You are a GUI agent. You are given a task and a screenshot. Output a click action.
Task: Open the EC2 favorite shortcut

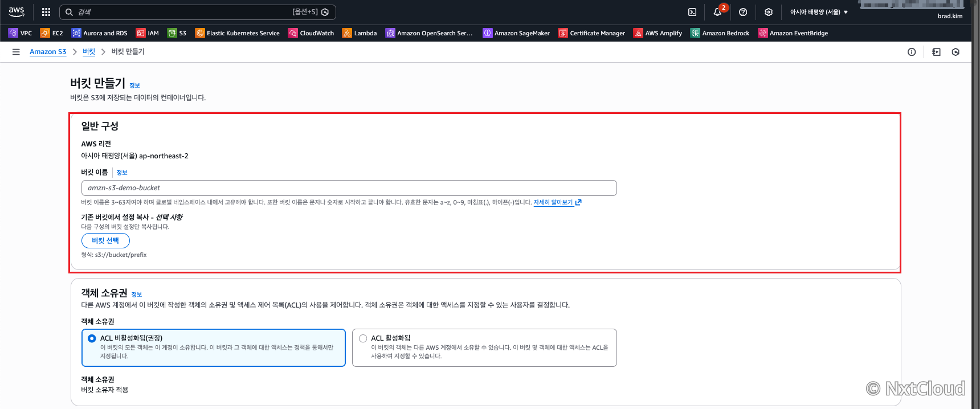click(x=52, y=33)
